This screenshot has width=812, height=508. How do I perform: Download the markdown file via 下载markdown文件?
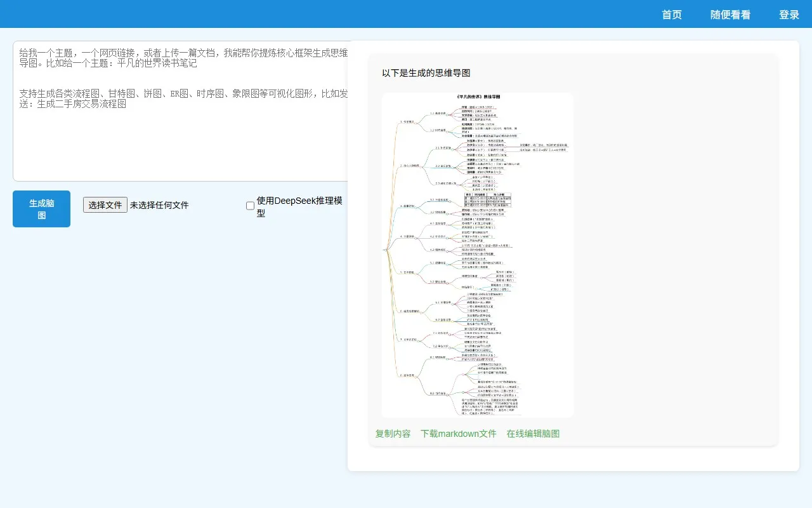coord(458,434)
